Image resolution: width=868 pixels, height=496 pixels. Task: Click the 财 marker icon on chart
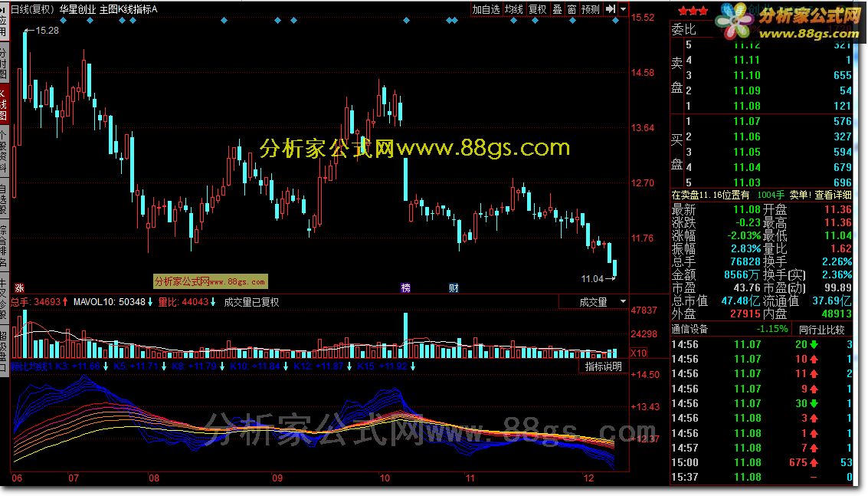[454, 287]
